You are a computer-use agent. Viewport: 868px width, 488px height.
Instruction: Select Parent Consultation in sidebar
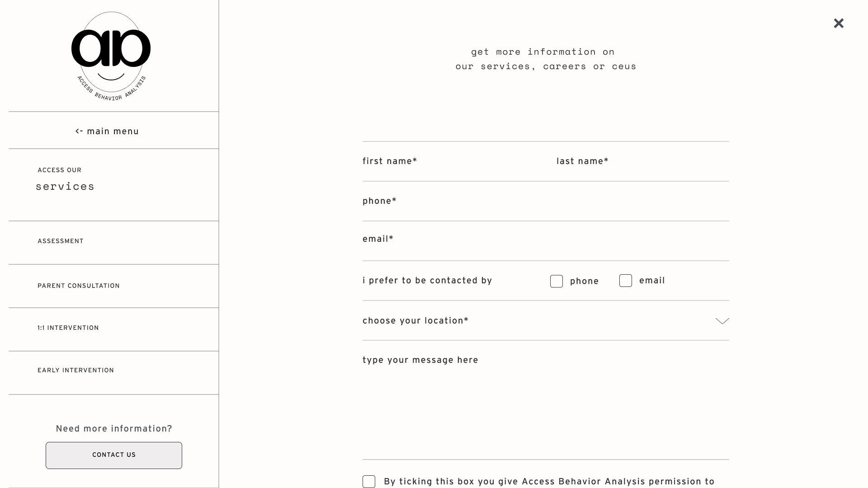(79, 286)
